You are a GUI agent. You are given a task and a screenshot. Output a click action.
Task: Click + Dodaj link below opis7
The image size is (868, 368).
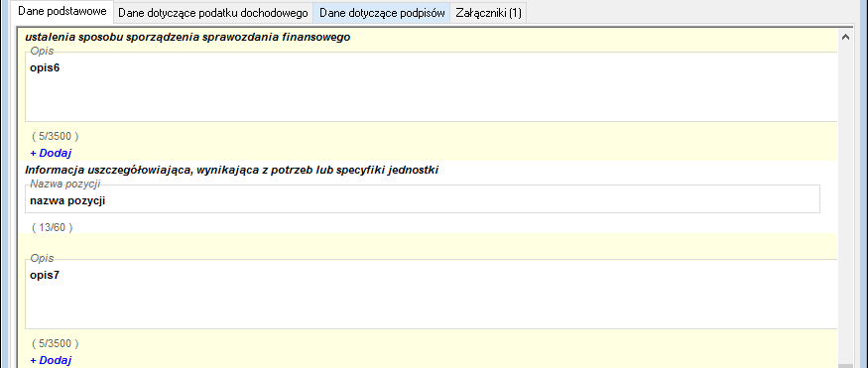click(51, 360)
